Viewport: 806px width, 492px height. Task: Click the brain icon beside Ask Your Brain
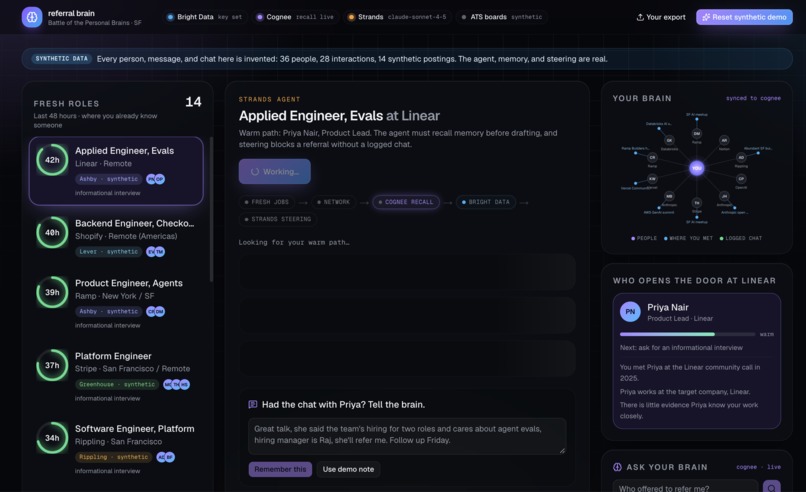617,467
